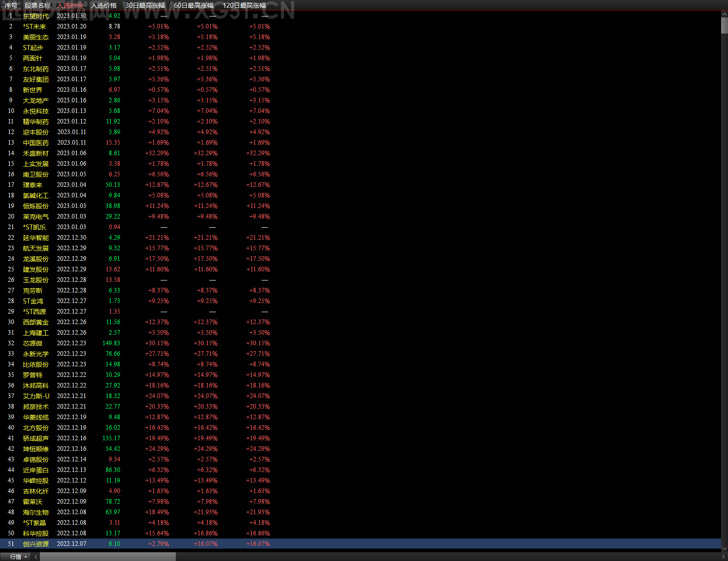Screen dimensions: 728x561
Task: Select stock 罗普特
Action: coord(33,375)
